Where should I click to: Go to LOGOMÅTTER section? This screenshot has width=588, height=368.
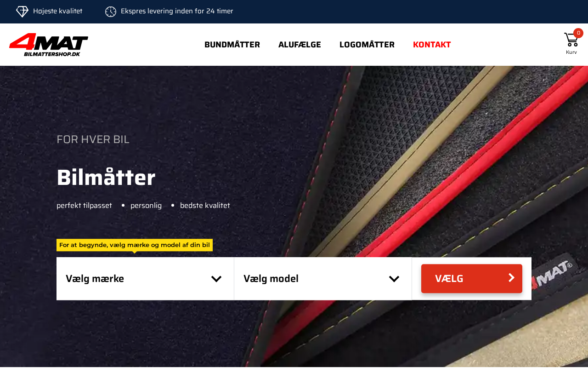pos(367,45)
